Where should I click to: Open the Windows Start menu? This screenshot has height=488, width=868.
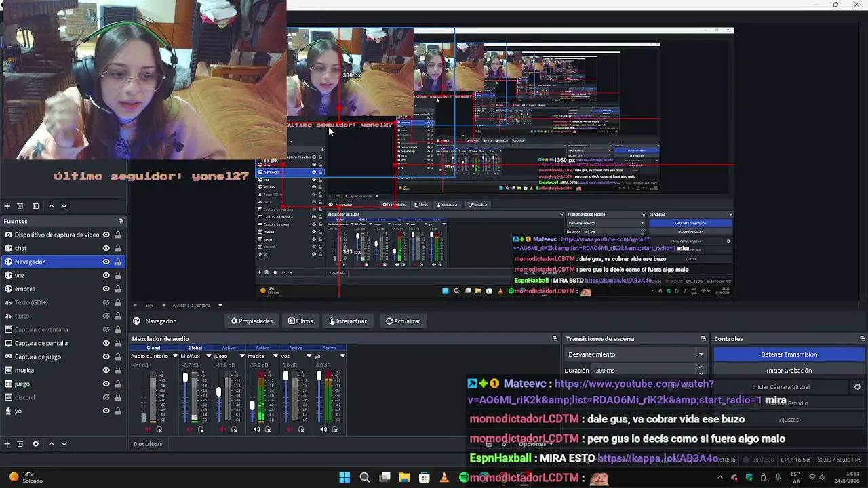pyautogui.click(x=344, y=478)
